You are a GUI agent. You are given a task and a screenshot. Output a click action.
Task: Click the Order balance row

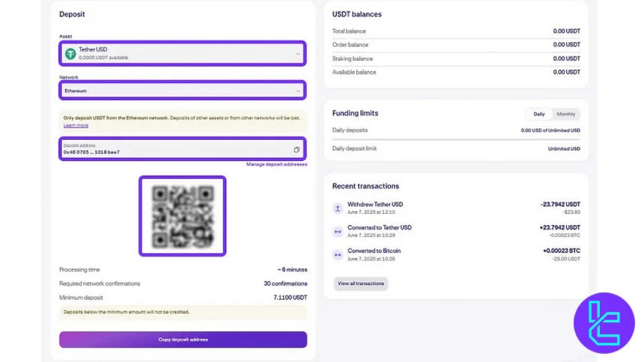point(456,45)
